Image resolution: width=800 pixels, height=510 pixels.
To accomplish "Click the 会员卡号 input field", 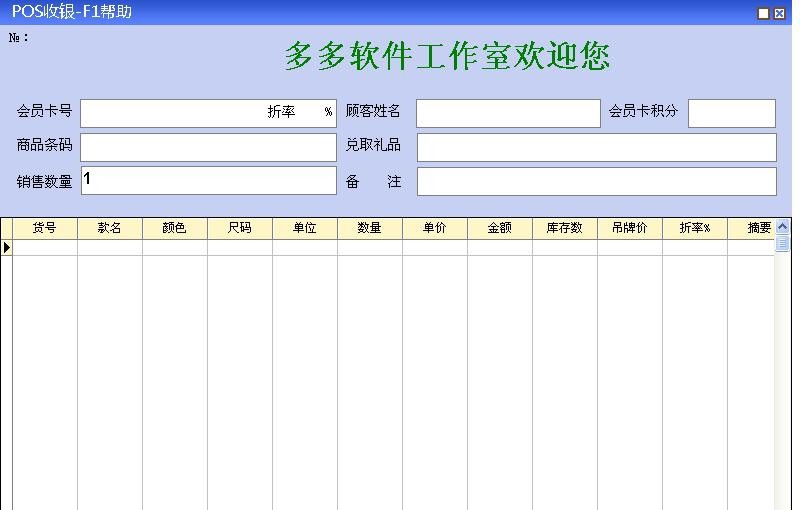I will [x=208, y=113].
